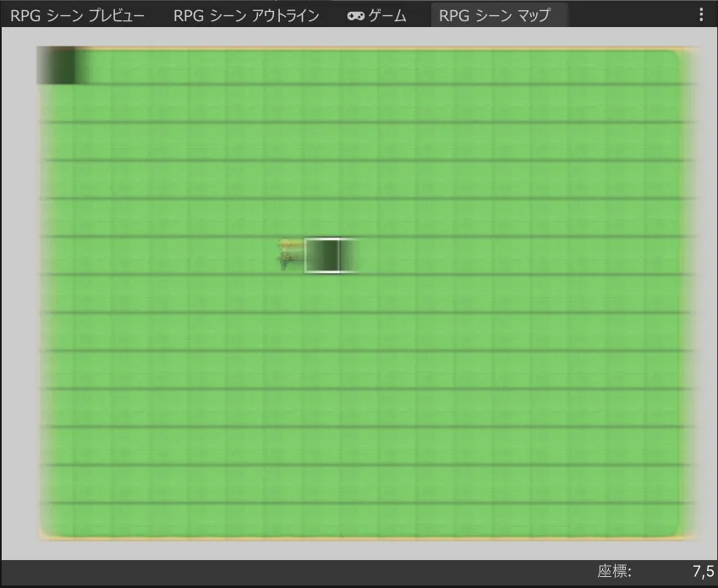Click the 7,5 coordinate value readout
This screenshot has height=588, width=718.
pos(702,571)
